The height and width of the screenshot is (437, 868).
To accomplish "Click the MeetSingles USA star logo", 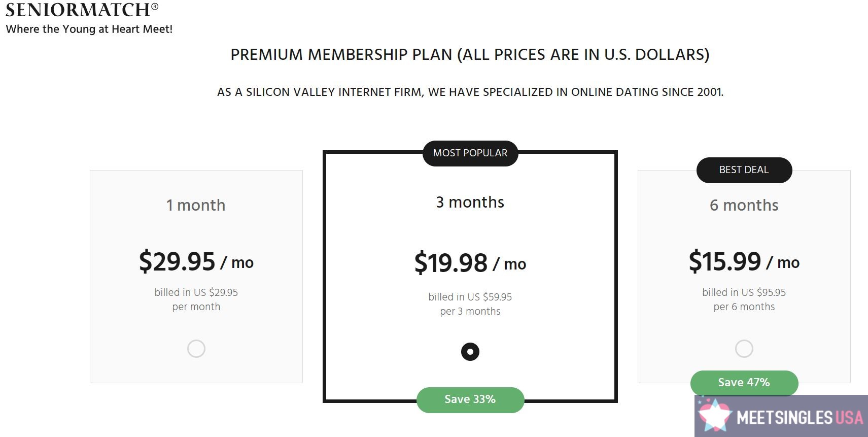I will click(714, 415).
